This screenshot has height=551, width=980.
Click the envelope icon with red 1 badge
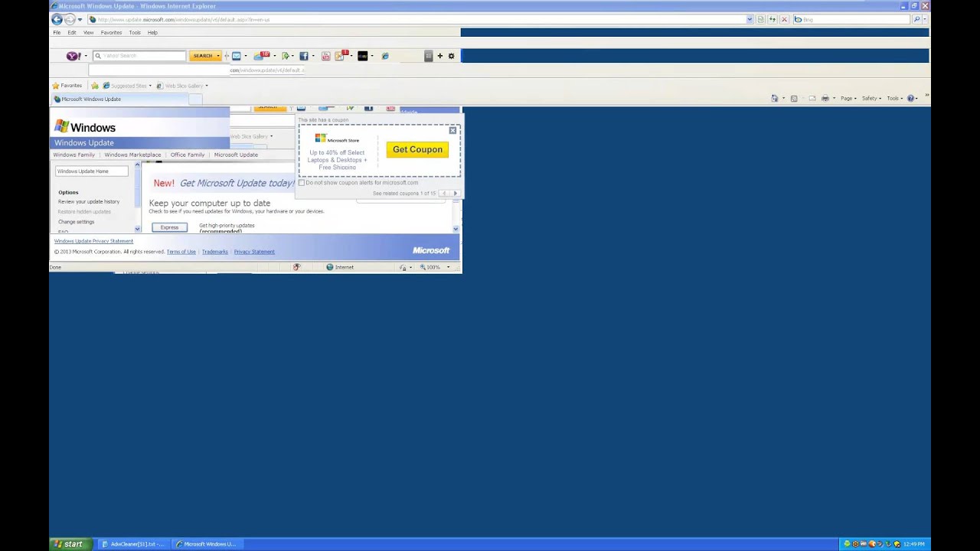(x=341, y=56)
